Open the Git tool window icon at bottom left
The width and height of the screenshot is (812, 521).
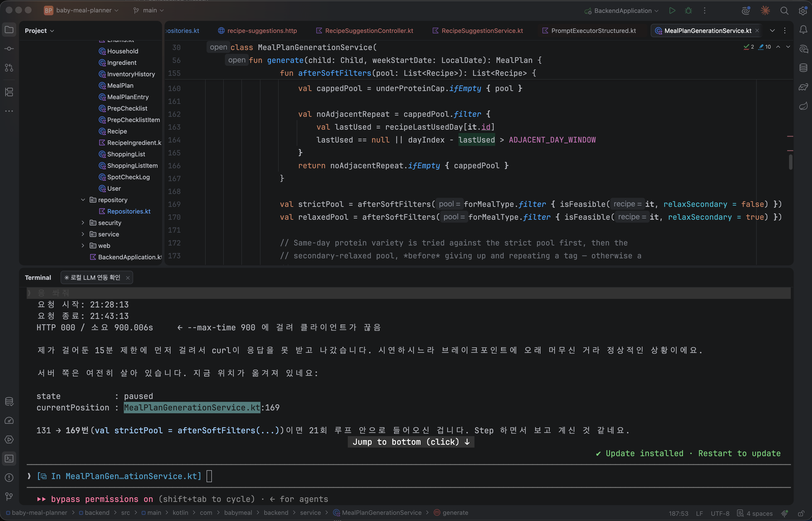tap(9, 496)
